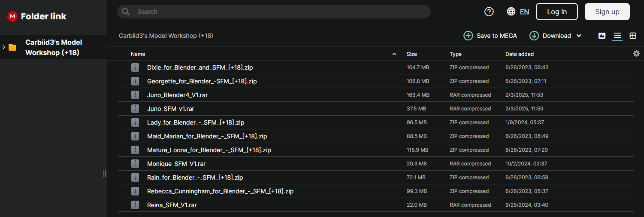Expand the Download options chevron
Viewport: 644px width, 217px height.
click(579, 36)
